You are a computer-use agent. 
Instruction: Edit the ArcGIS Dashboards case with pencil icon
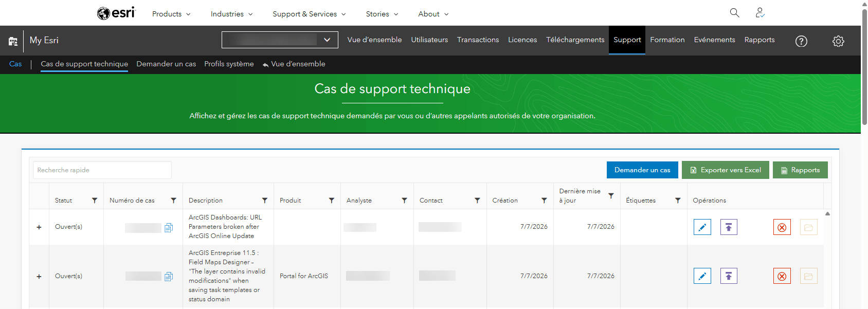click(x=702, y=227)
